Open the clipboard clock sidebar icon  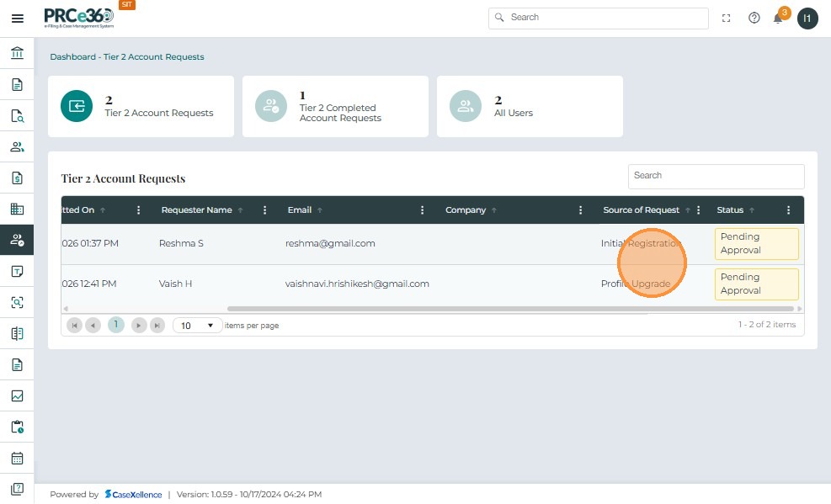point(17,427)
